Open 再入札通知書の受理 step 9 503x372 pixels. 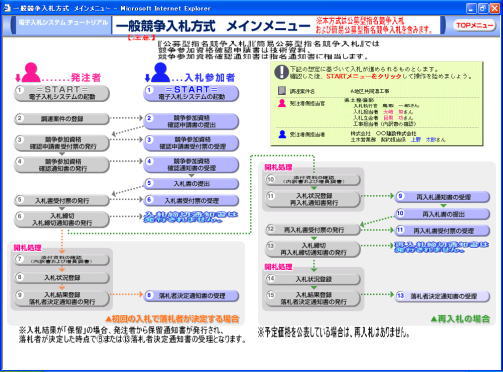pyautogui.click(x=442, y=197)
